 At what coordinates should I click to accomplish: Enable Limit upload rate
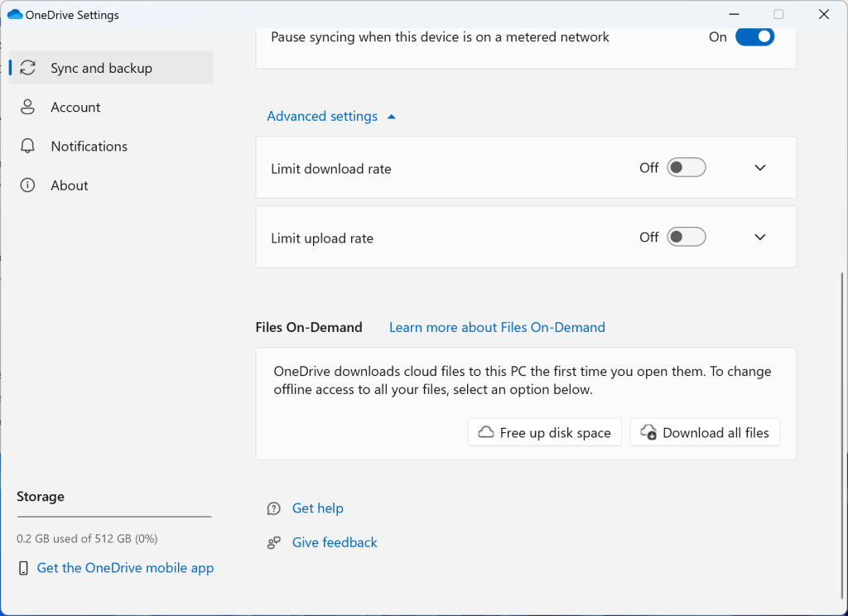pos(686,236)
